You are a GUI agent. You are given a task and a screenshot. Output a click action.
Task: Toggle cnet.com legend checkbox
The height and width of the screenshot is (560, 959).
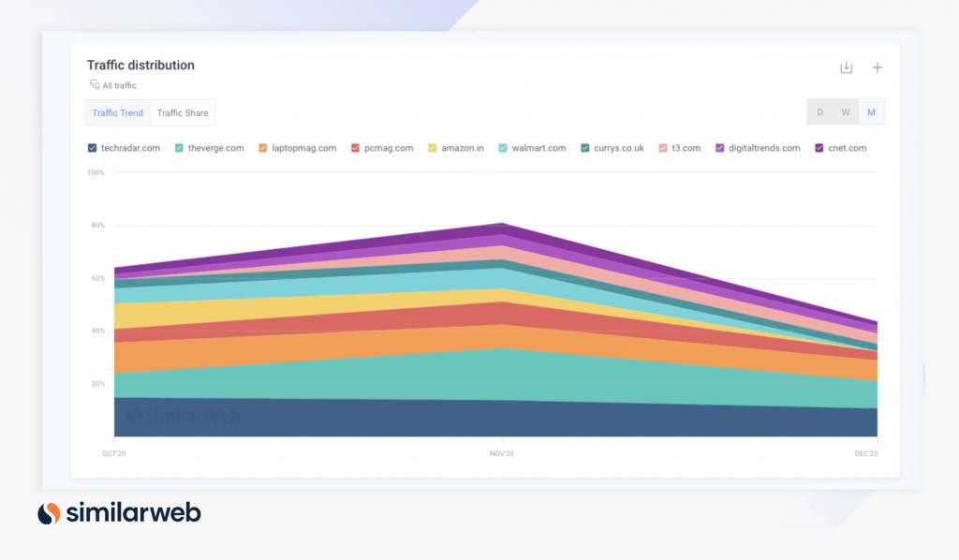point(819,148)
